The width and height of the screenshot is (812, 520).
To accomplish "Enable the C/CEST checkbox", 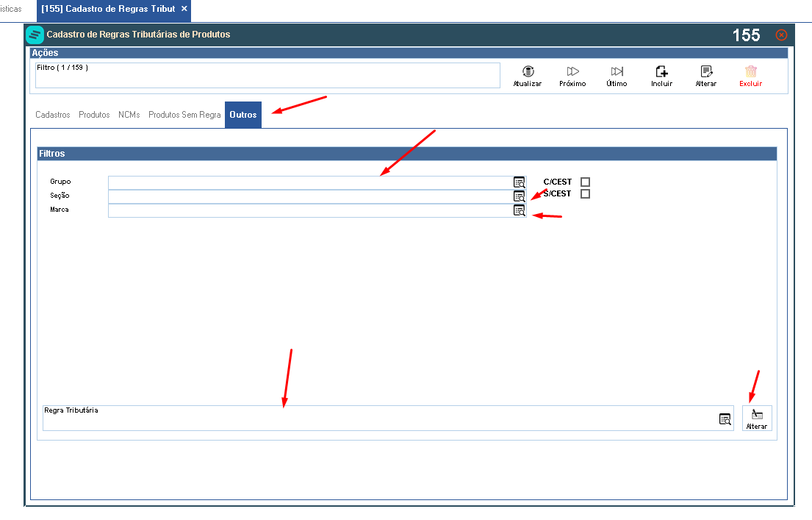I will pos(585,182).
